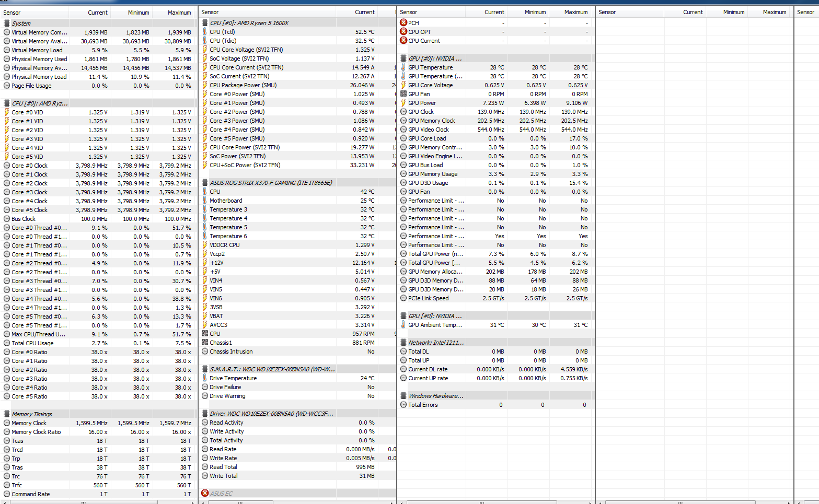Image resolution: width=819 pixels, height=504 pixels.
Task: Click the 'VDDCR CPU' sensor label
Action: point(225,245)
